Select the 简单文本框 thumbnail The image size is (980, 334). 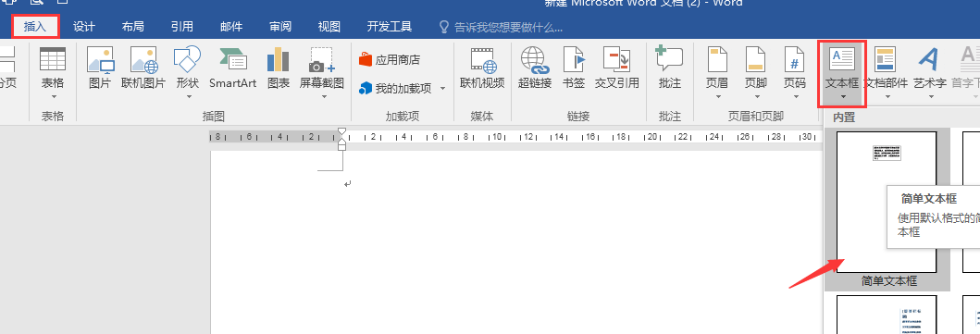(x=887, y=203)
